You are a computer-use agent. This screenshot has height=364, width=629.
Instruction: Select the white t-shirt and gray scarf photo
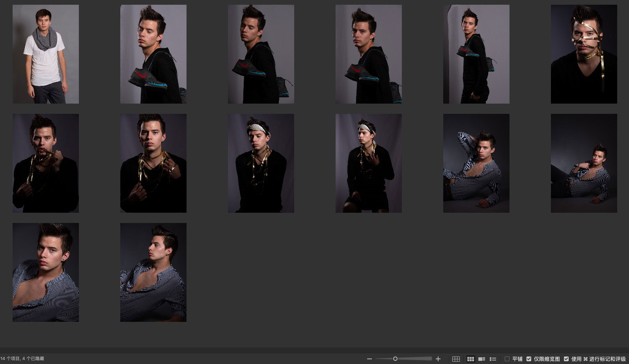(46, 54)
